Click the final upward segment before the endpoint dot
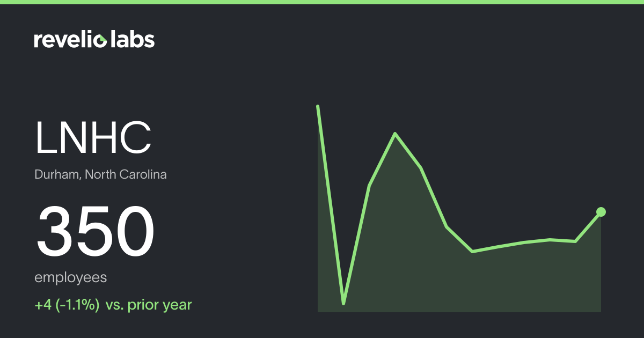Viewport: 644px width, 338px height. pyautogui.click(x=588, y=227)
